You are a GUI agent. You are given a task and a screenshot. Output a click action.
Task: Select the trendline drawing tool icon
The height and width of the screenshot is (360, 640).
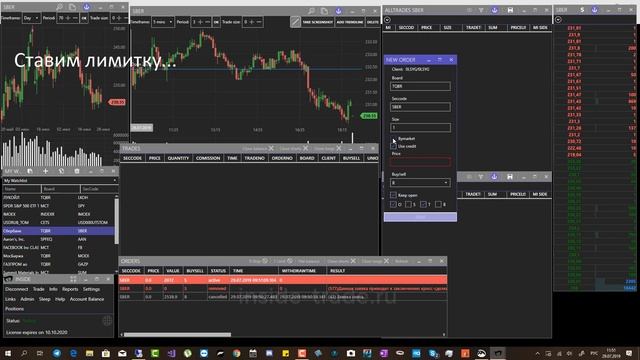[x=295, y=22]
